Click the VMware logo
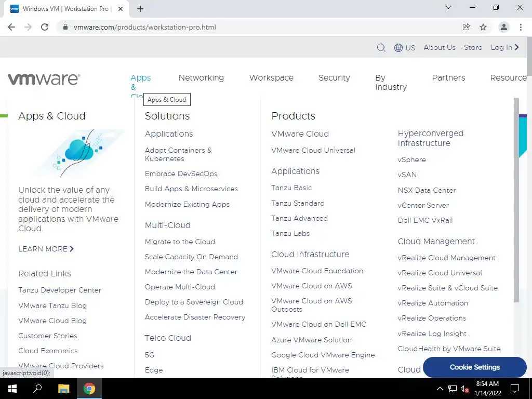This screenshot has height=399, width=532. 44,79
